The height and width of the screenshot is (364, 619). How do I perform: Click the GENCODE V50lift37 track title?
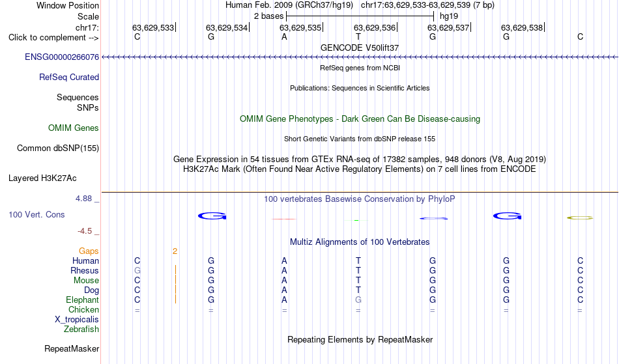360,48
